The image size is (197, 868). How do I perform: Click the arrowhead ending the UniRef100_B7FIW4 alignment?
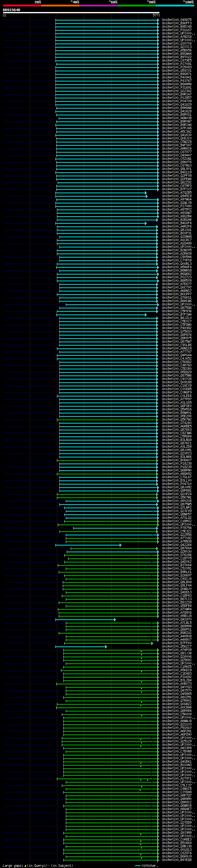click(x=146, y=315)
